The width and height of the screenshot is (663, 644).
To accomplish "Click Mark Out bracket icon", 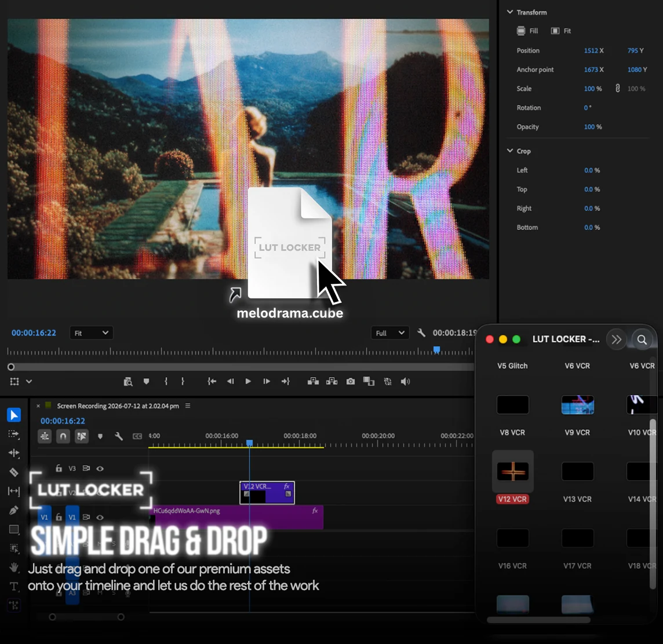I will tap(183, 382).
